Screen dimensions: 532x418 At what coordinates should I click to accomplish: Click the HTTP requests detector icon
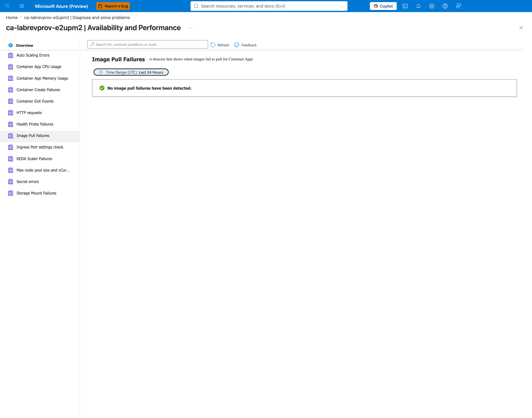(x=11, y=113)
